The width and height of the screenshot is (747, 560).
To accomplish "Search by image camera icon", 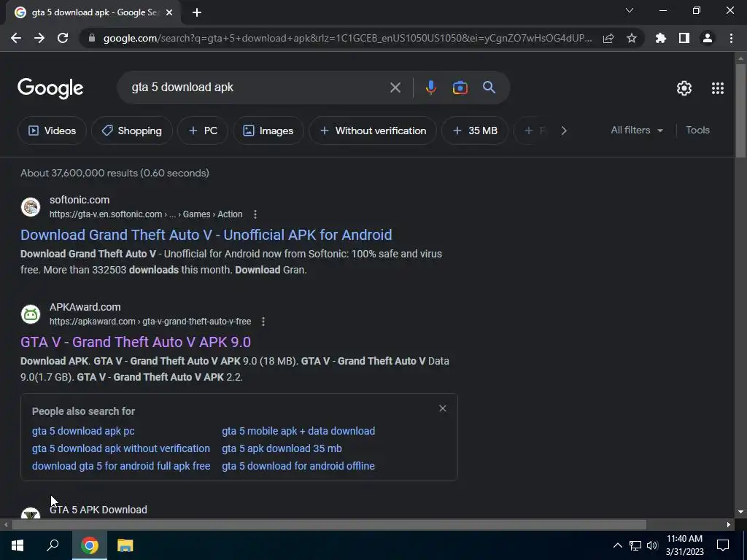I will 460,87.
